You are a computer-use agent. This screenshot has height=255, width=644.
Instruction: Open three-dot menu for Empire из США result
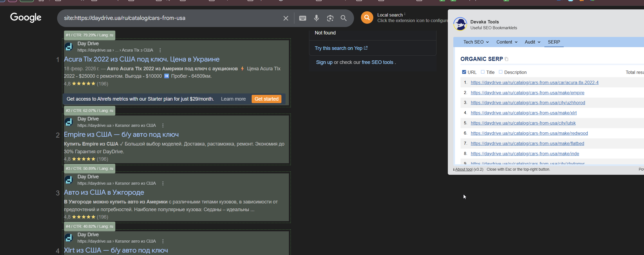[163, 125]
